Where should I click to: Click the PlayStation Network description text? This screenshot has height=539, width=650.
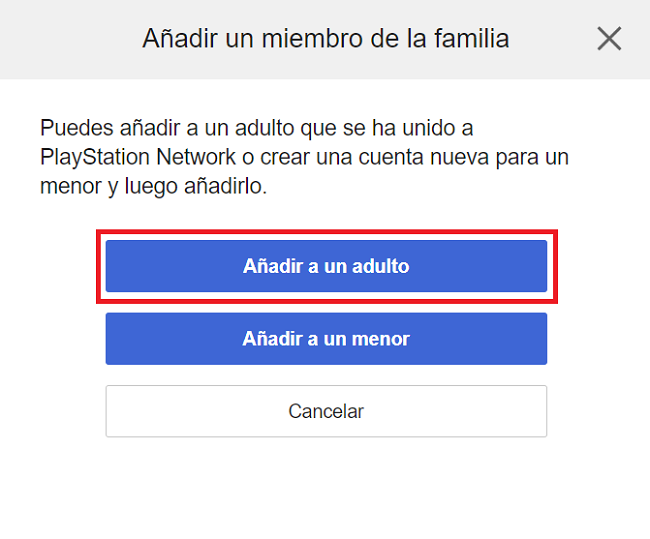tap(305, 158)
